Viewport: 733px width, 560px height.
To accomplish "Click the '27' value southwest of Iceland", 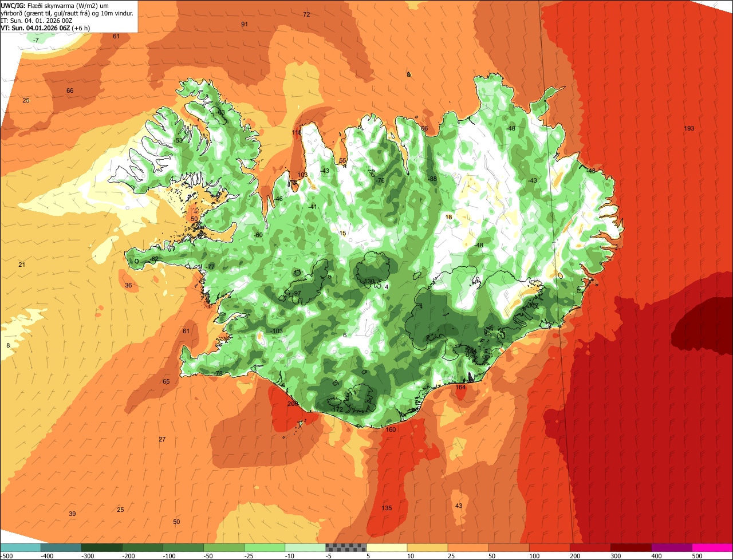I will (x=162, y=439).
